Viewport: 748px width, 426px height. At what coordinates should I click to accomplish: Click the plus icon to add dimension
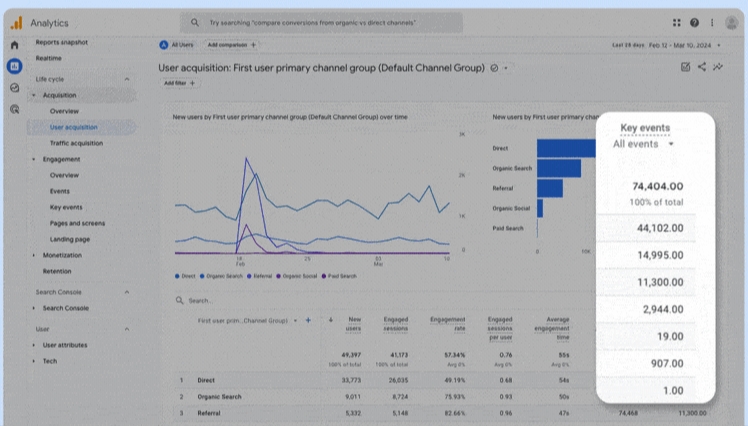[x=308, y=320]
